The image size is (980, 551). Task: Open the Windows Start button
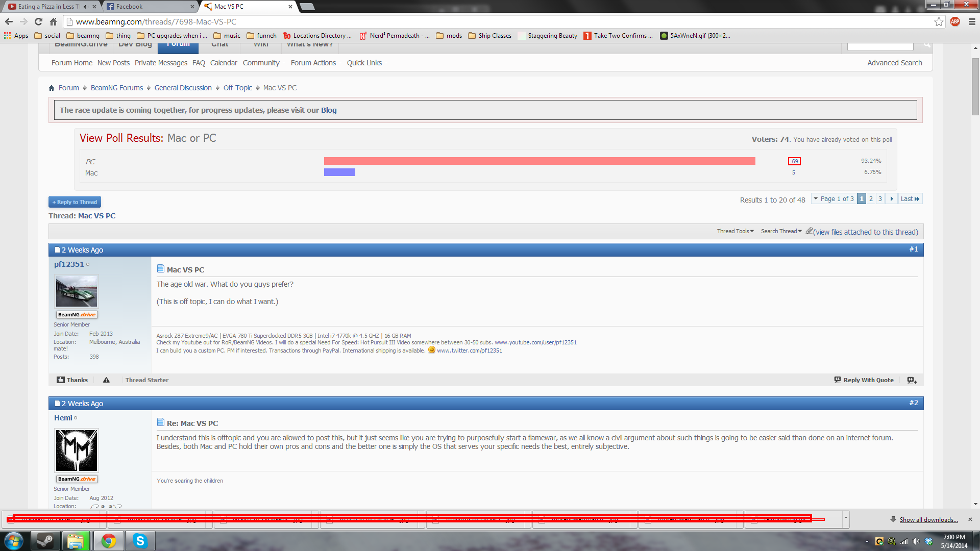pyautogui.click(x=13, y=541)
